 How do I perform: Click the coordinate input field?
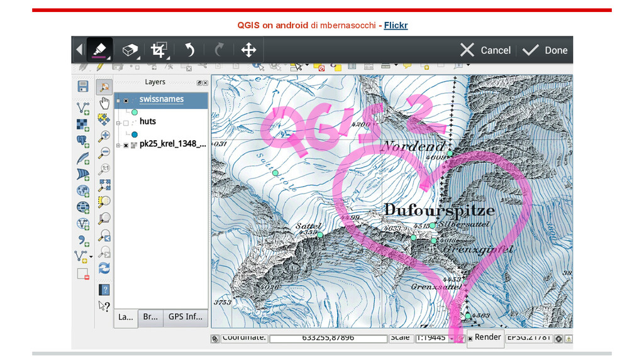[328, 338]
